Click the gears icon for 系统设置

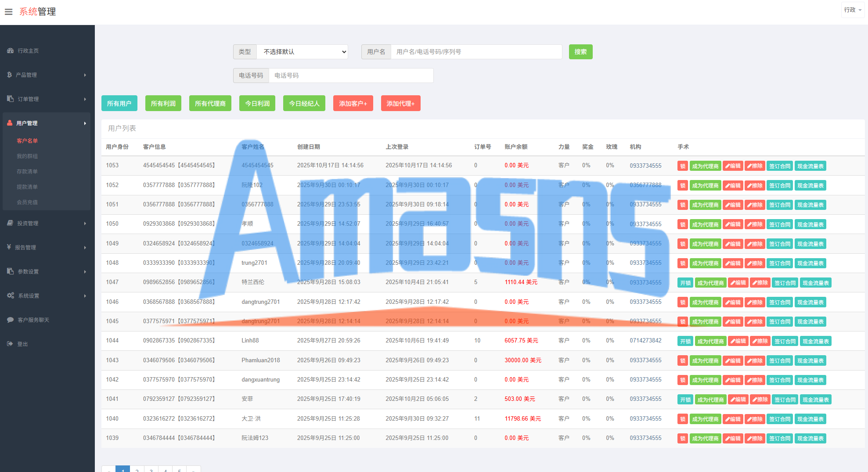pyautogui.click(x=11, y=296)
